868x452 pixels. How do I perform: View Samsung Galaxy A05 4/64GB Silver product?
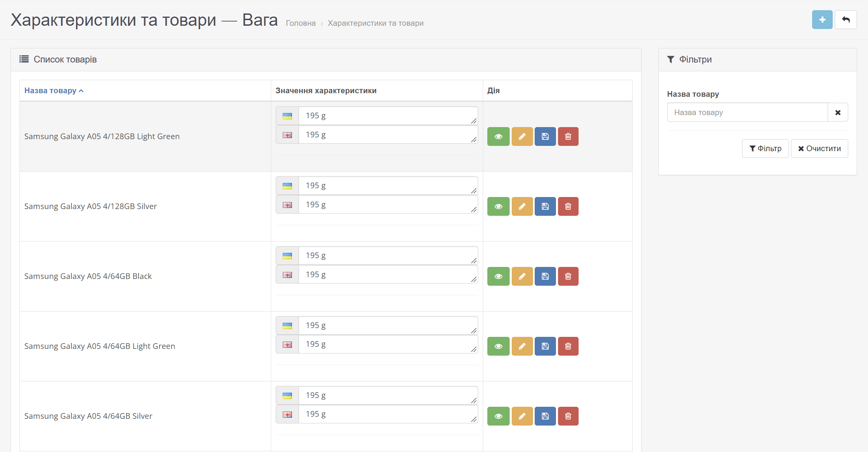coord(498,416)
